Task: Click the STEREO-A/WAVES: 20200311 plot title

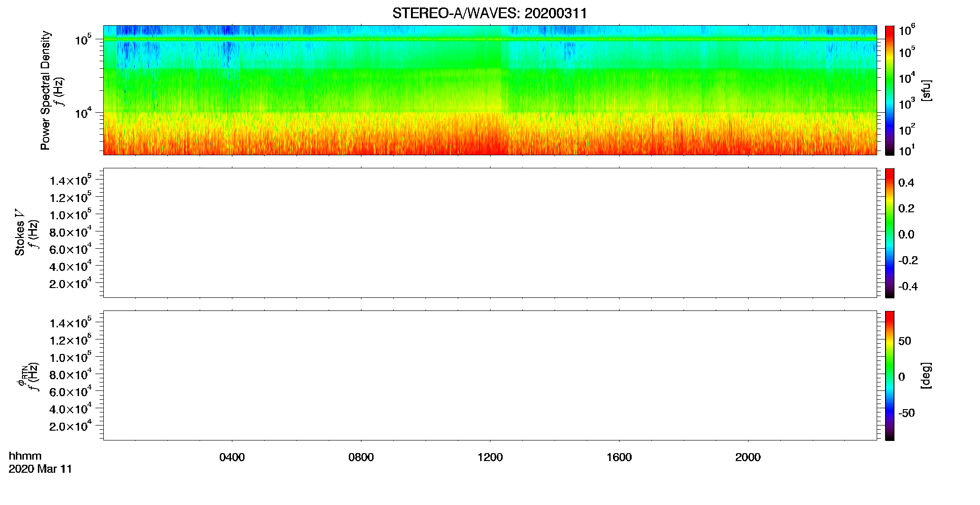Action: tap(490, 14)
